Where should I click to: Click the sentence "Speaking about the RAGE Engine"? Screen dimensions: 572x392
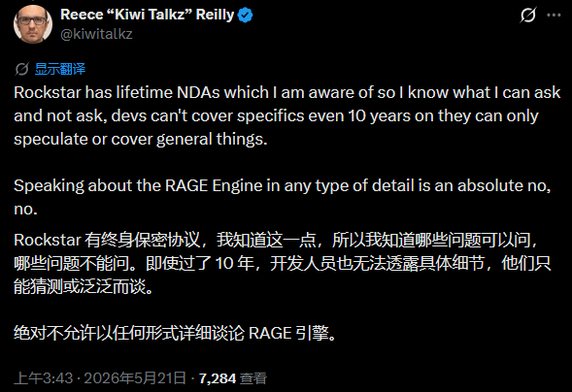(283, 197)
